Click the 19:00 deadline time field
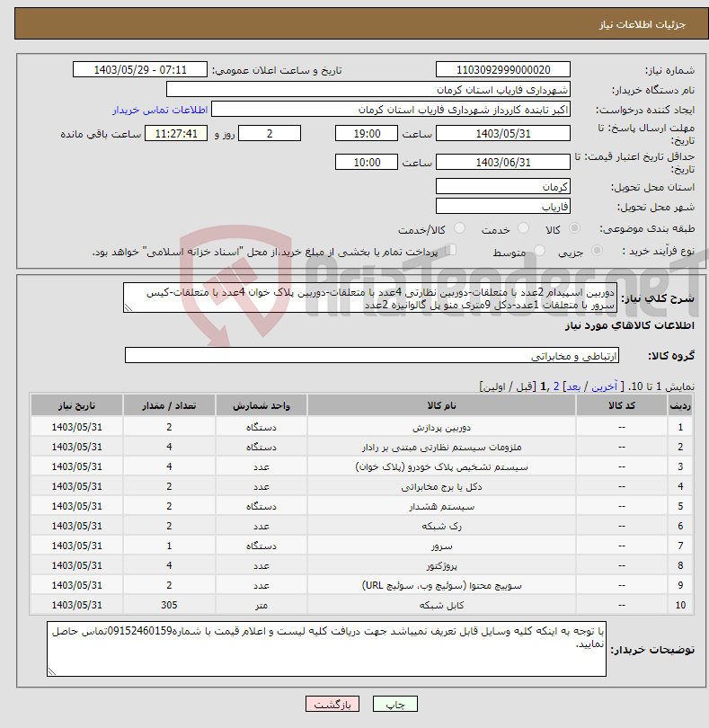 pos(367,134)
